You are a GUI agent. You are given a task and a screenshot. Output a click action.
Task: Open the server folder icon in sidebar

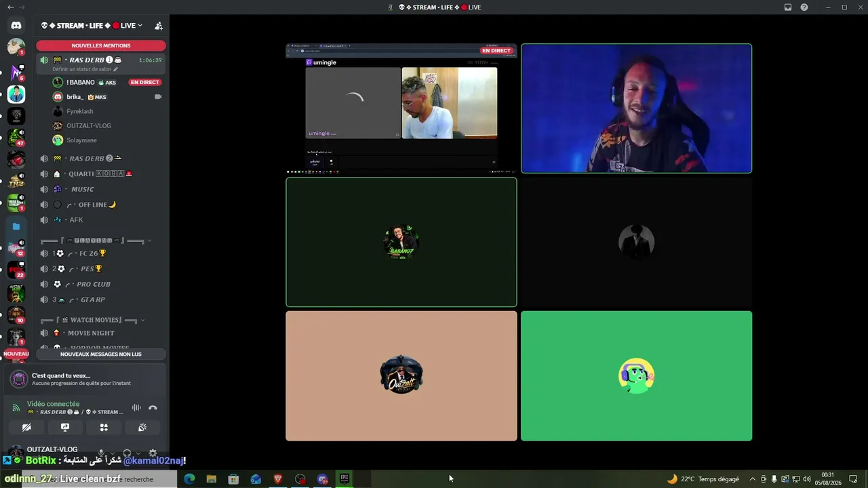16,226
